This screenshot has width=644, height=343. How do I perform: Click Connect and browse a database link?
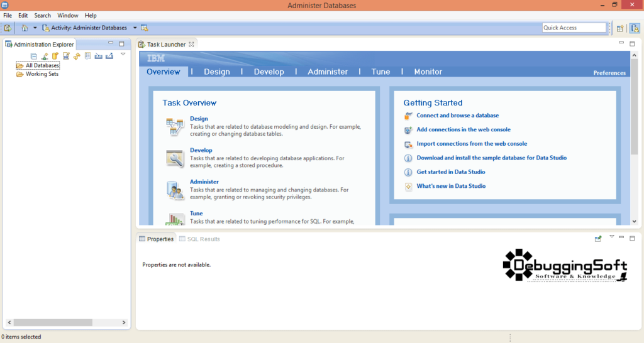[x=458, y=116]
